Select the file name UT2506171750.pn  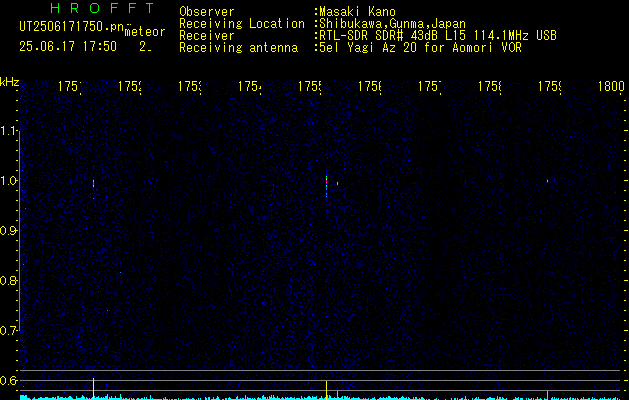71,27
